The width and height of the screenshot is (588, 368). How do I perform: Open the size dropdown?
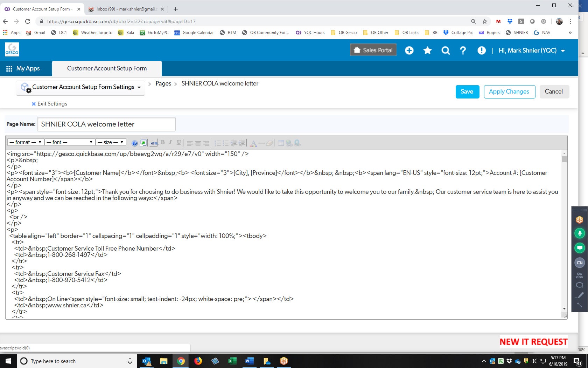pos(111,142)
